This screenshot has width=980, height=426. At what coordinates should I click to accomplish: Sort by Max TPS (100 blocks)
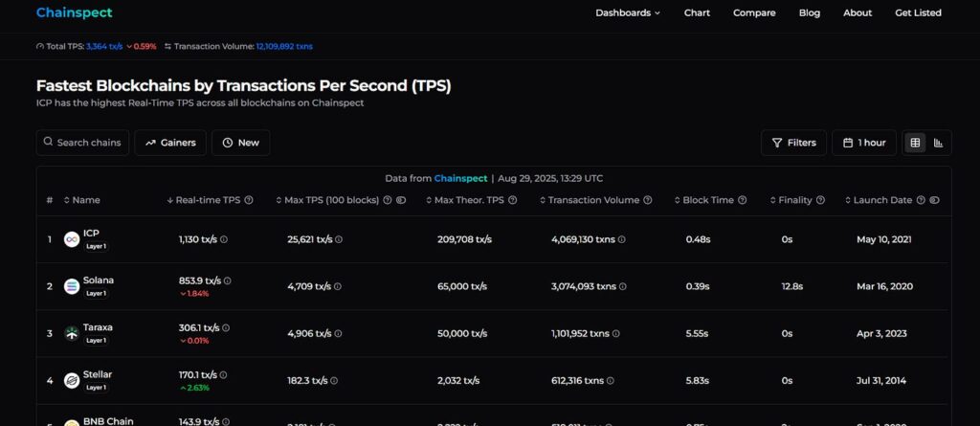click(327, 200)
